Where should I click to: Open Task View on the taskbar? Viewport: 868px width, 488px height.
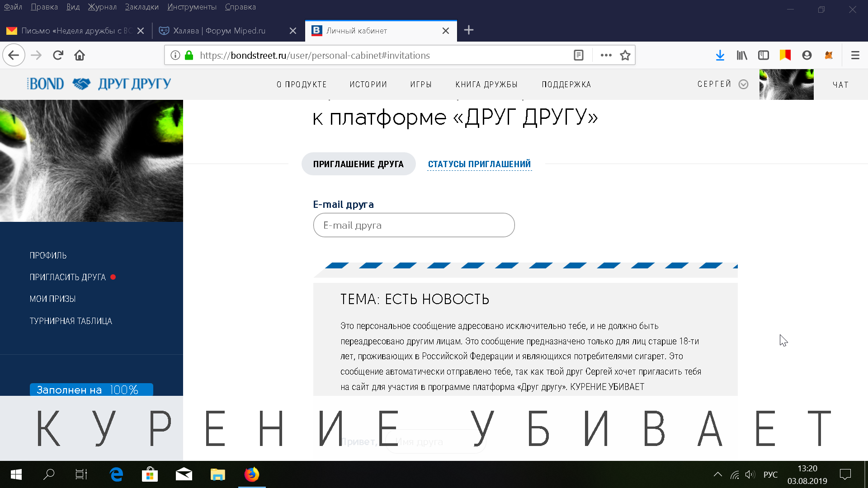click(81, 474)
